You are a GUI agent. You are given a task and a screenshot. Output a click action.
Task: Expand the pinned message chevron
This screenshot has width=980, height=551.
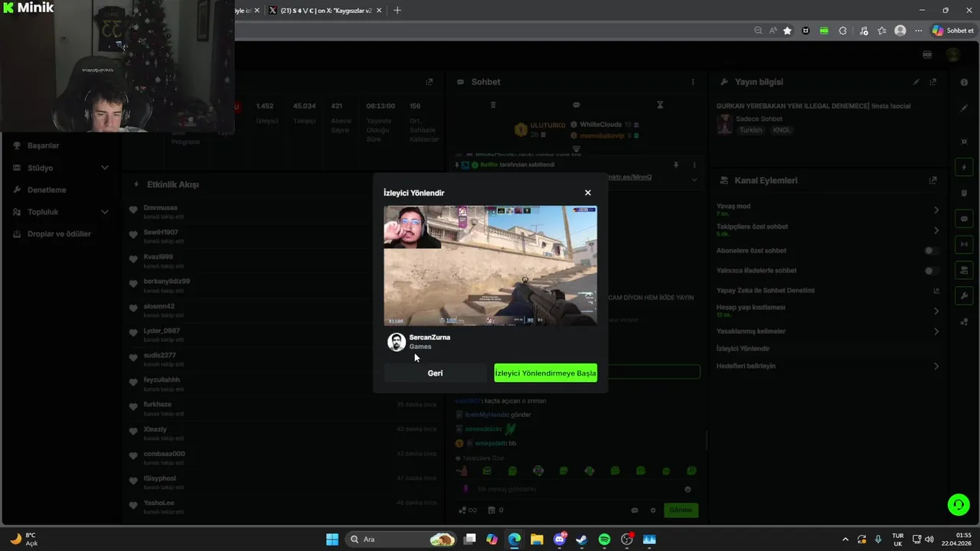(x=694, y=179)
